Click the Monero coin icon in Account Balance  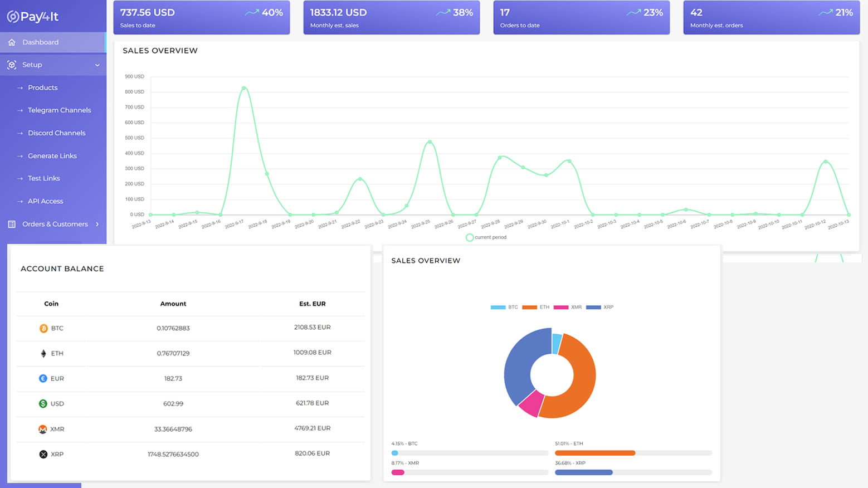coord(43,429)
